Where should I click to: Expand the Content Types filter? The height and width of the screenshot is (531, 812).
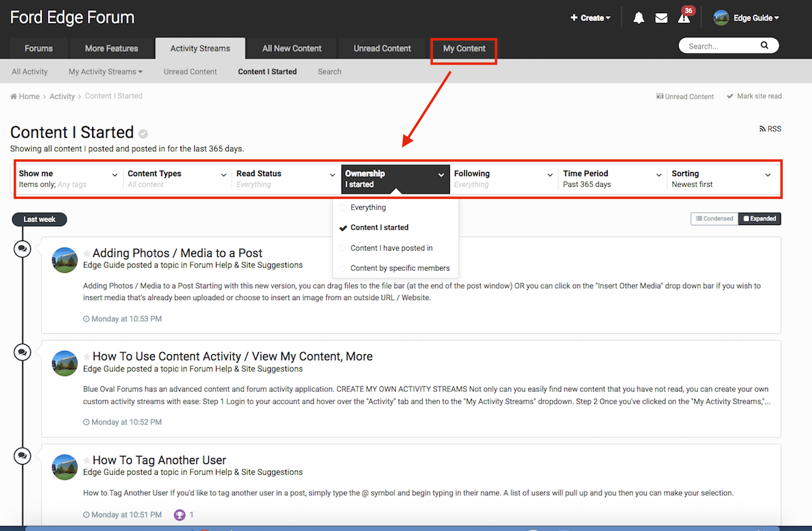(177, 179)
